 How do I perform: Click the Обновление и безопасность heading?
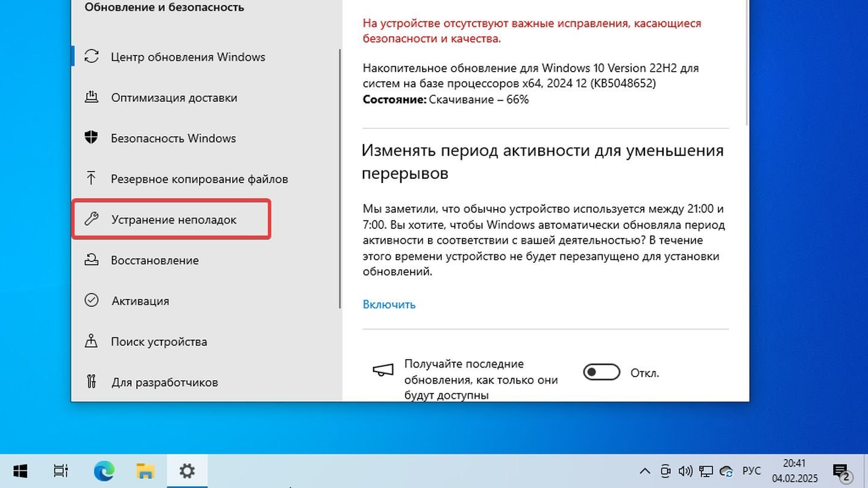click(164, 8)
